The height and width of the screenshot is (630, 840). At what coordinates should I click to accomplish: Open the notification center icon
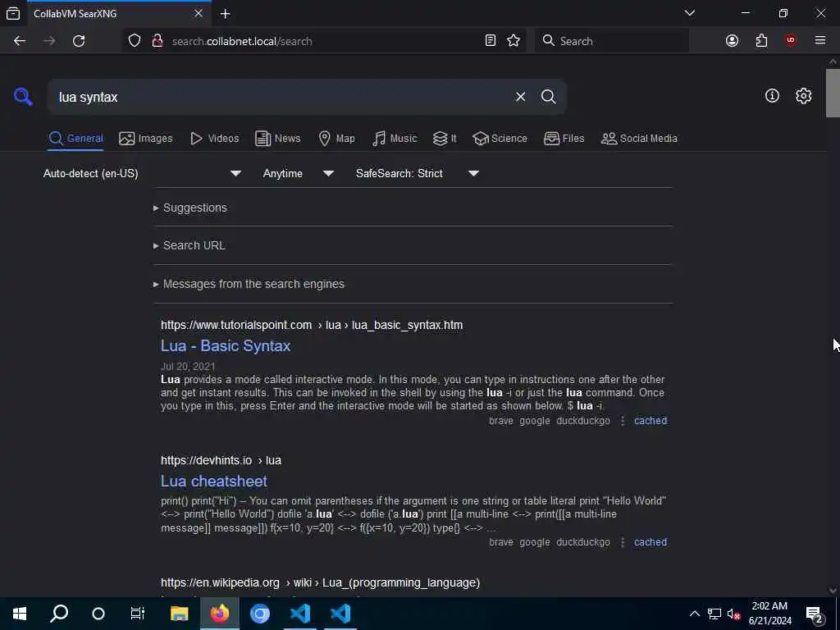tap(815, 614)
